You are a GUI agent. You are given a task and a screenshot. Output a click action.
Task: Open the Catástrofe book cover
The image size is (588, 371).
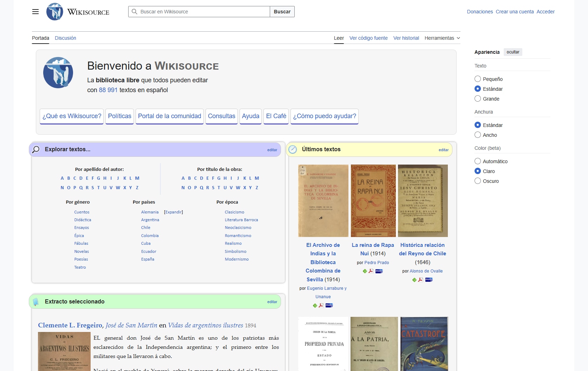point(424,344)
